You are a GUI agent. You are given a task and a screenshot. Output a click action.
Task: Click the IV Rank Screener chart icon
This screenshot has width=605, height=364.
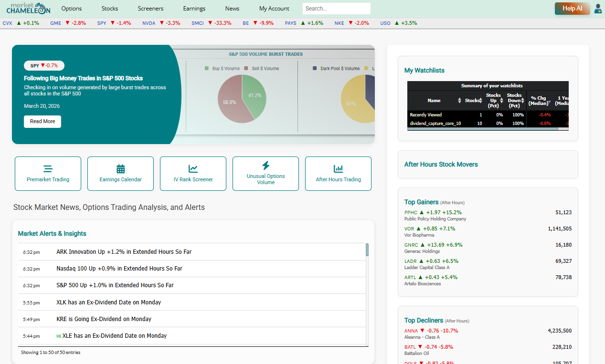click(x=193, y=169)
